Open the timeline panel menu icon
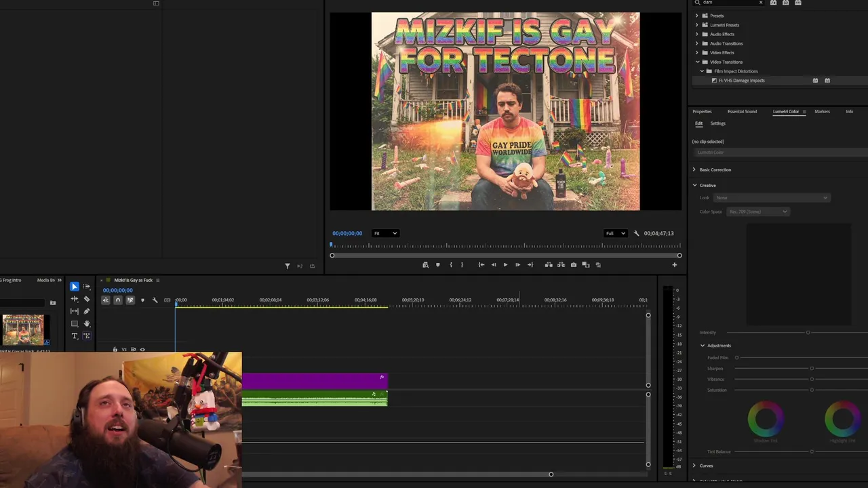This screenshot has height=488, width=868. pyautogui.click(x=158, y=280)
